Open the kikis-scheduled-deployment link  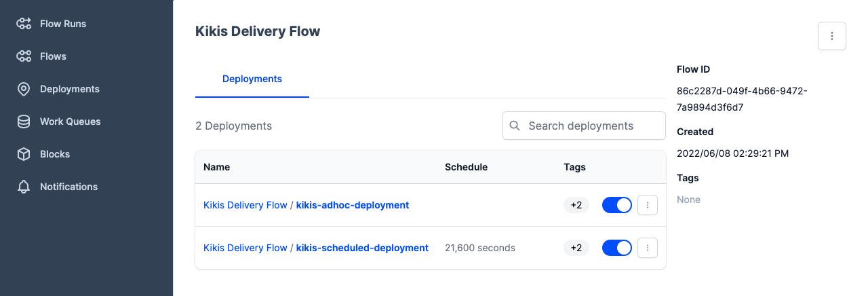(x=362, y=248)
